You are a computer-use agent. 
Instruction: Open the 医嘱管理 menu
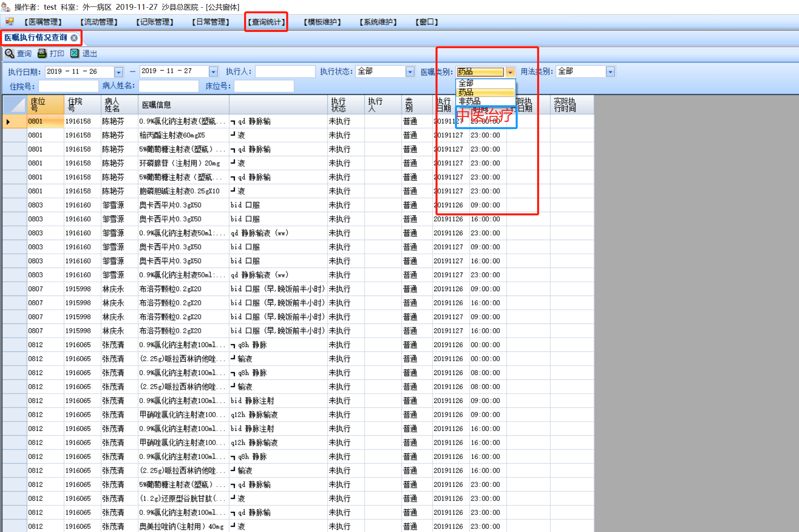point(43,22)
